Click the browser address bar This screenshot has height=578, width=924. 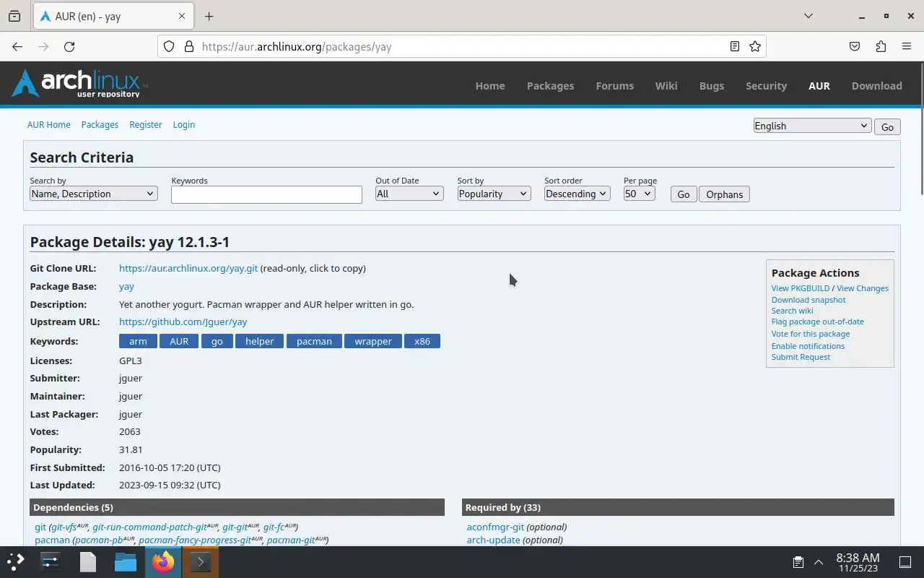pos(462,46)
